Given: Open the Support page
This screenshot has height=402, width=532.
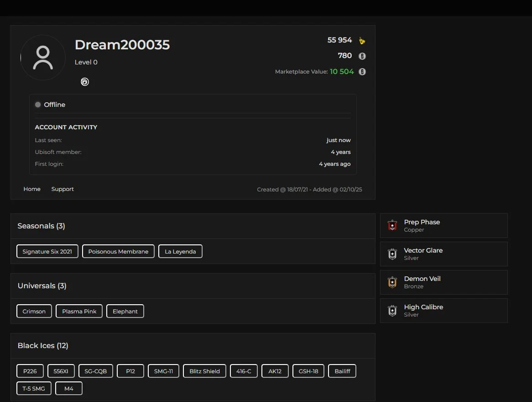Looking at the screenshot, I should coord(63,189).
